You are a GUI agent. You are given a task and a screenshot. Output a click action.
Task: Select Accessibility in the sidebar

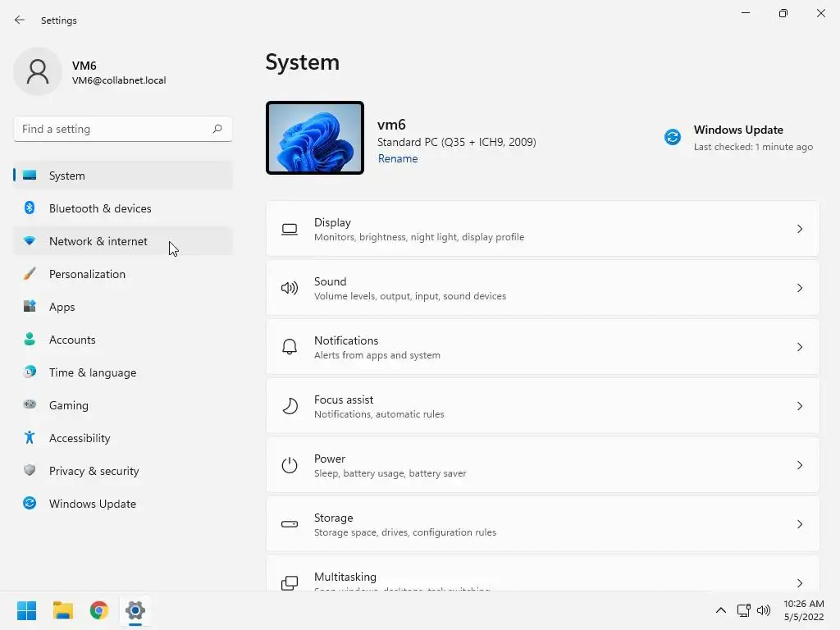pos(123,438)
